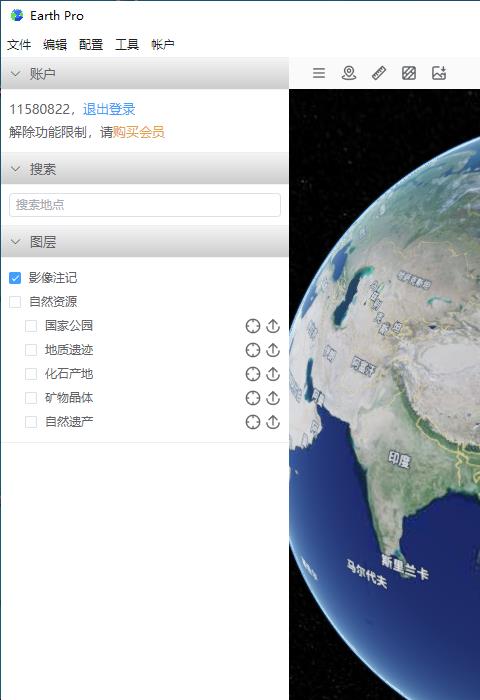
Task: Click the 自然资源 group label
Action: click(53, 302)
